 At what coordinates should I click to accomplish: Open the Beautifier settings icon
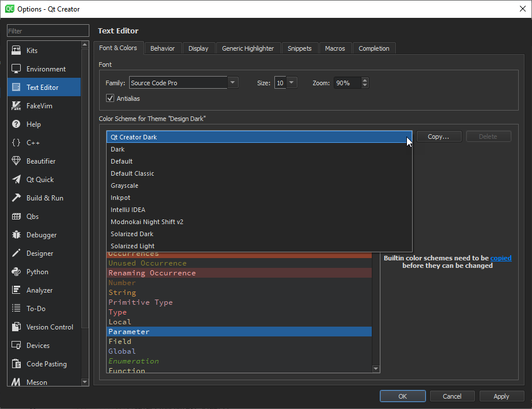16,161
